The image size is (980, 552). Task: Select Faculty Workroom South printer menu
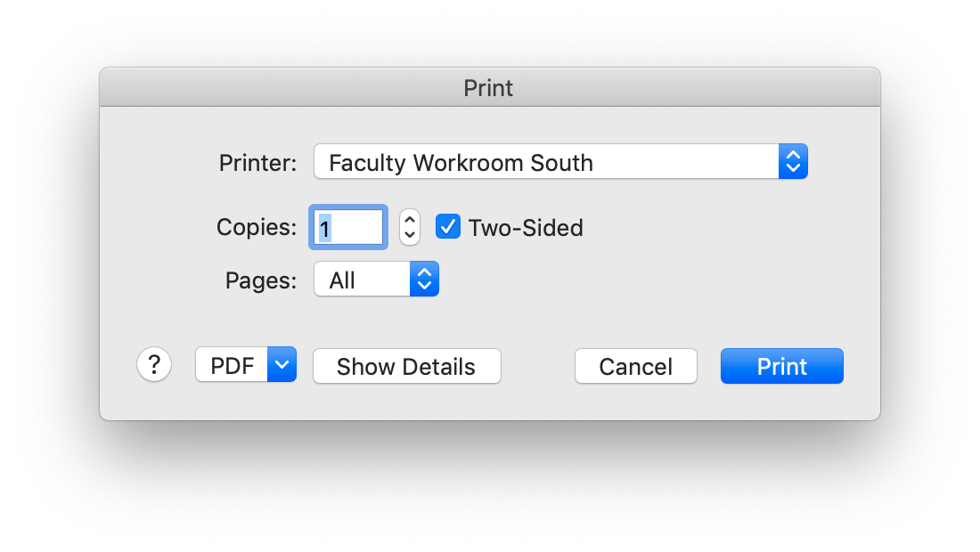tap(560, 161)
